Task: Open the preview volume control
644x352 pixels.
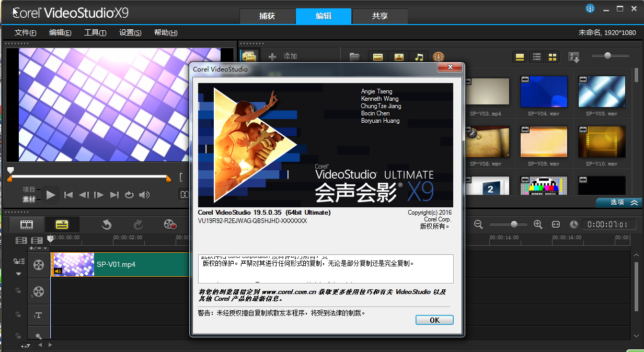Action: [144, 195]
